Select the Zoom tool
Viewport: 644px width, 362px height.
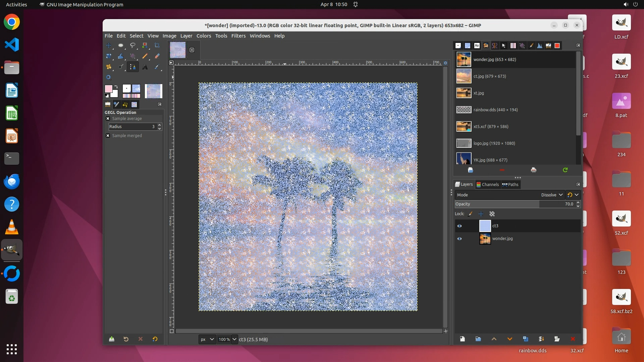(109, 77)
